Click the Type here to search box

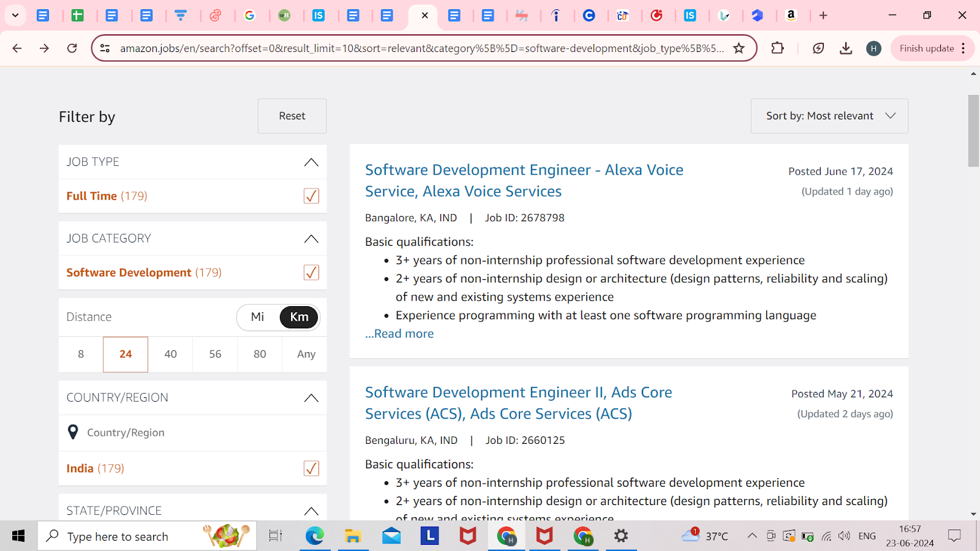click(147, 536)
